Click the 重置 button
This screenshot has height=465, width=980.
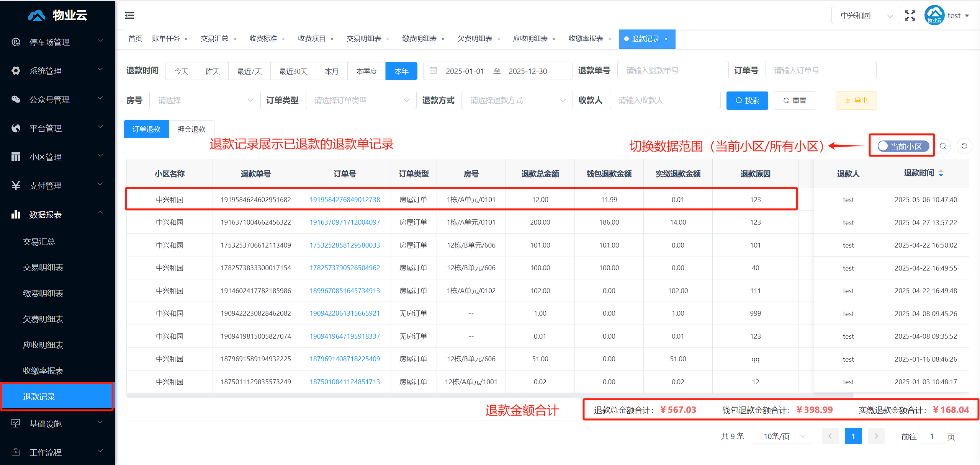point(795,100)
